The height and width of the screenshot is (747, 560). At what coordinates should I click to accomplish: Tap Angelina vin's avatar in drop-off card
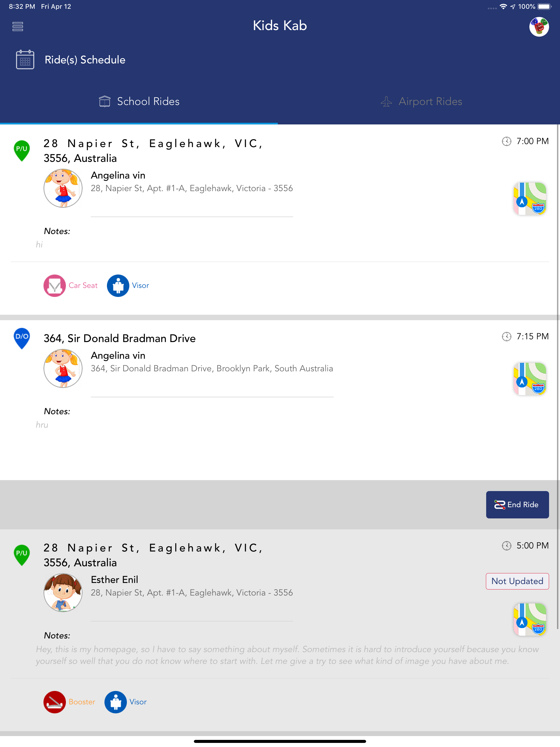point(63,368)
